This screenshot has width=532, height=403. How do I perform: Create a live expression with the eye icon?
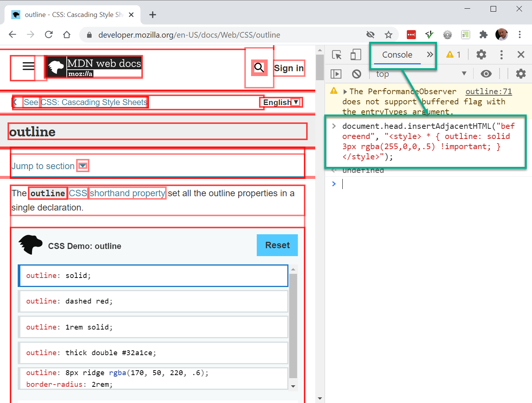click(486, 74)
